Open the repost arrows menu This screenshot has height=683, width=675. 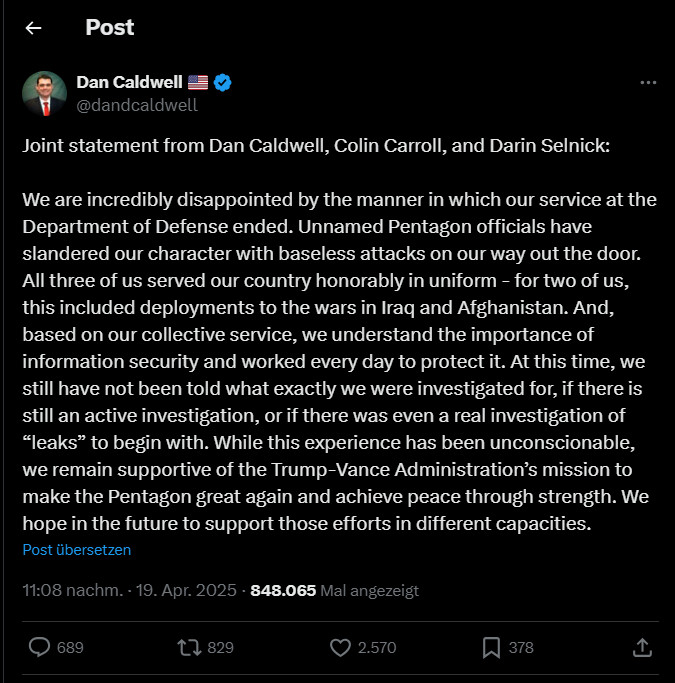(188, 648)
